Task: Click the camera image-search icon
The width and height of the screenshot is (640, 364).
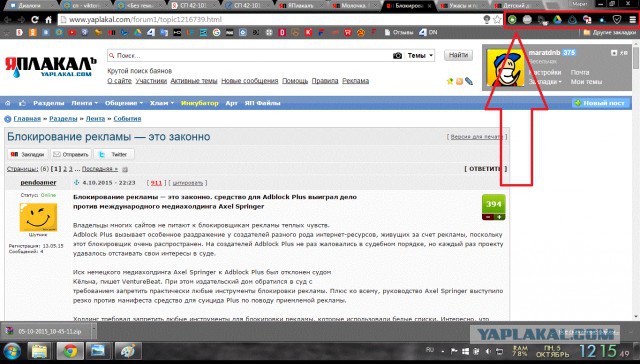Action: tap(397, 55)
